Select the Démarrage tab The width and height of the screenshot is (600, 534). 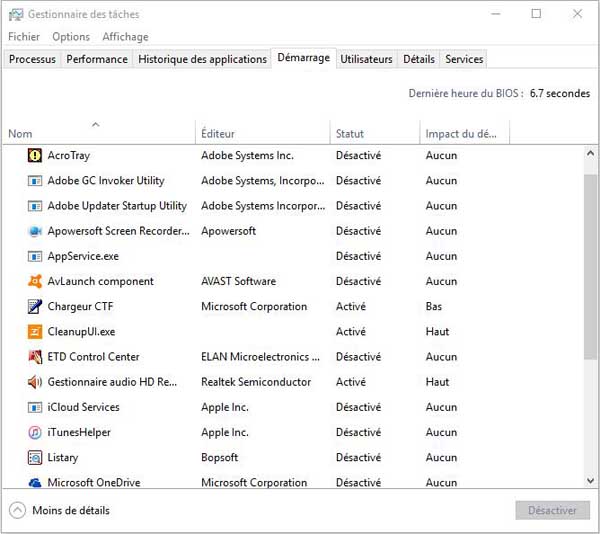303,58
